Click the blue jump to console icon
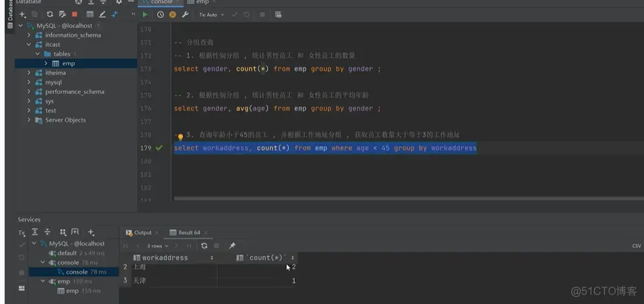The width and height of the screenshot is (644, 304). click(x=115, y=15)
